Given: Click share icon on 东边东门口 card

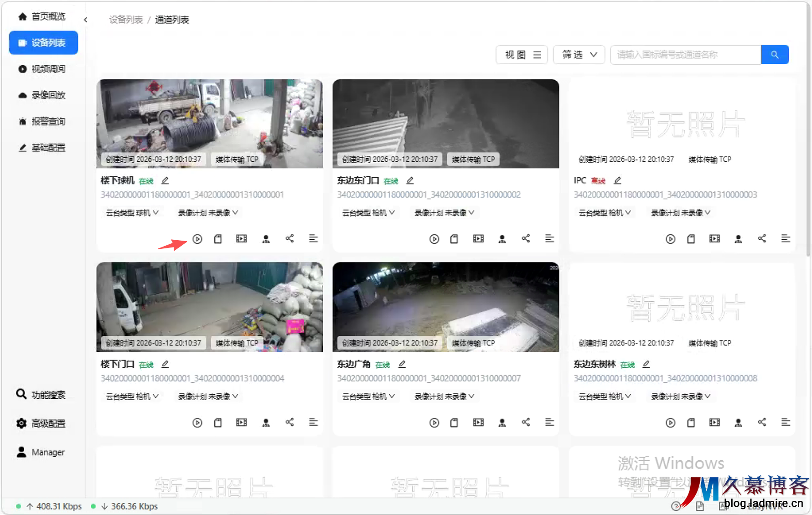Looking at the screenshot, I should pos(526,239).
